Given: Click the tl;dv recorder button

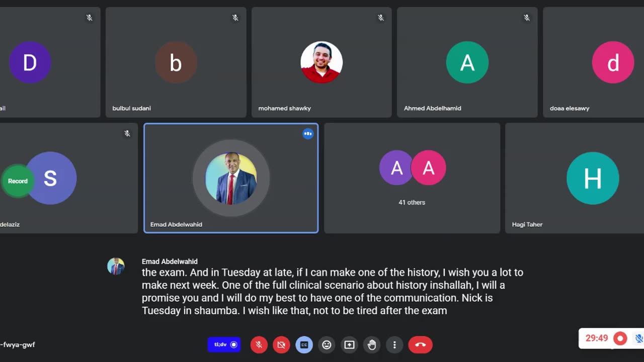Looking at the screenshot, I should [x=224, y=344].
